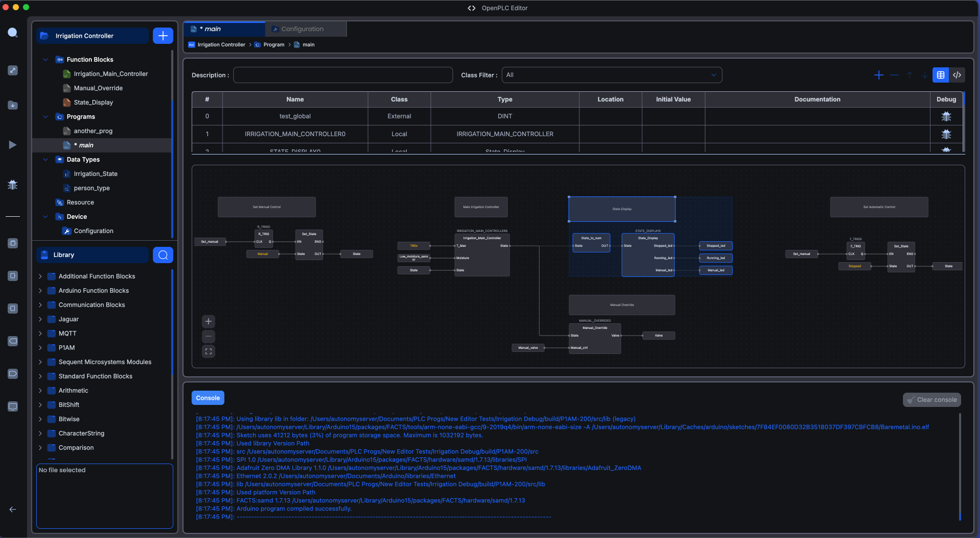Add a new variable with plus icon

click(x=878, y=75)
